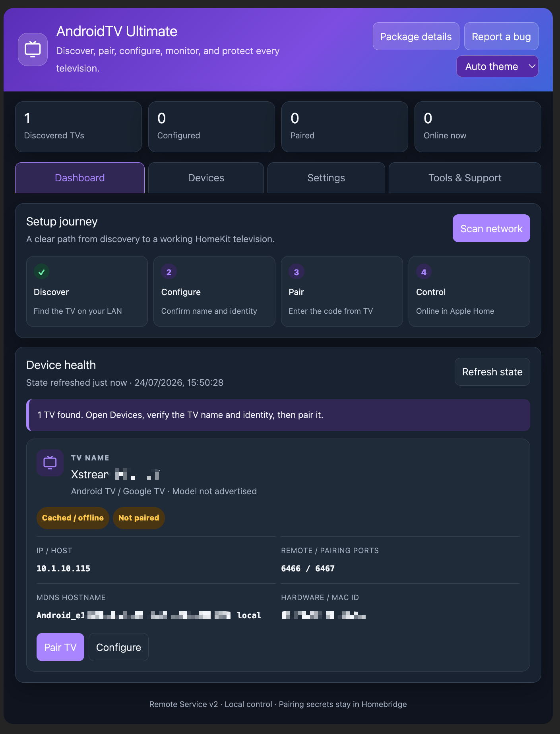
Task: Click Report a bug button
Action: (x=501, y=37)
